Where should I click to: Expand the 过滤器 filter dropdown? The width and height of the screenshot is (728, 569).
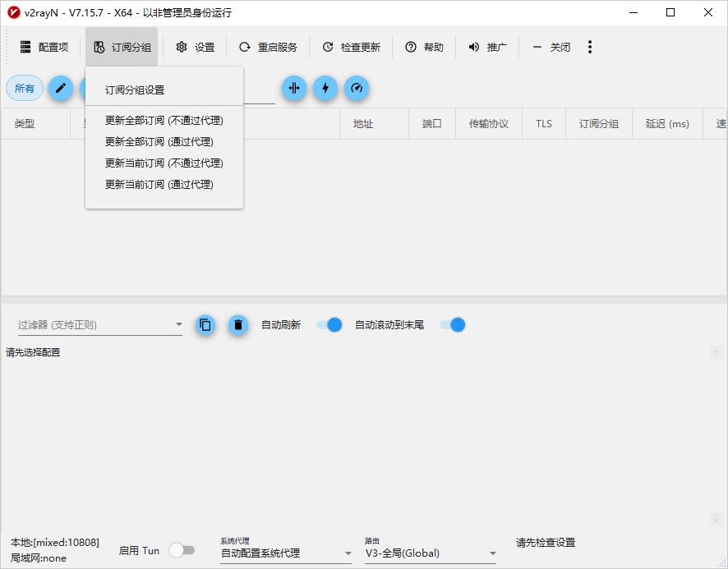(178, 324)
